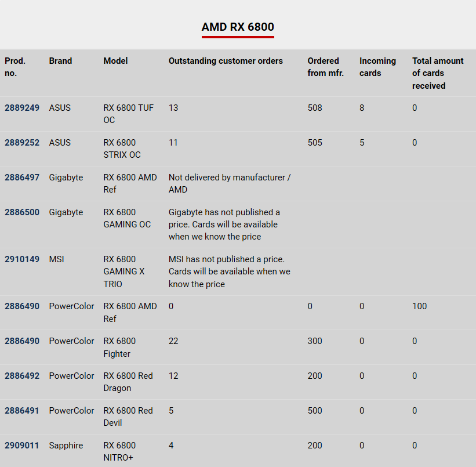Screen dimensions: 476x467
Task: Select Gigabyte's 'RX 6800 AMD Ref' model cell
Action: 130,183
